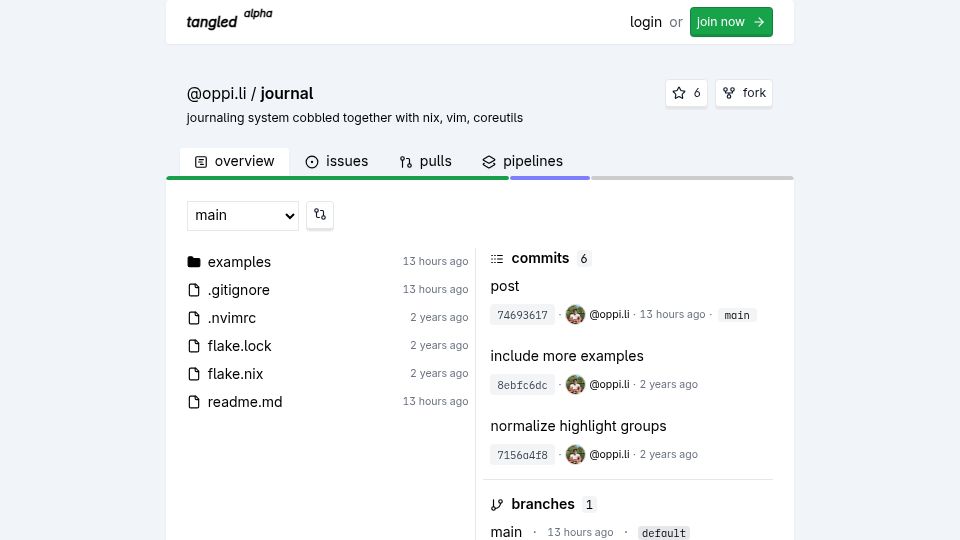Fork the journal repository

(x=744, y=93)
